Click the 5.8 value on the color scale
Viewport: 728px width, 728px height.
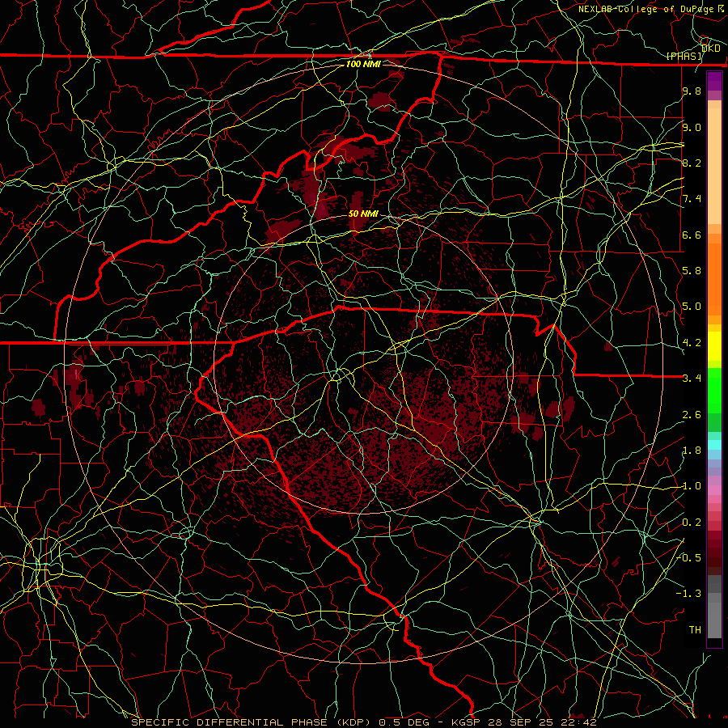click(x=692, y=271)
